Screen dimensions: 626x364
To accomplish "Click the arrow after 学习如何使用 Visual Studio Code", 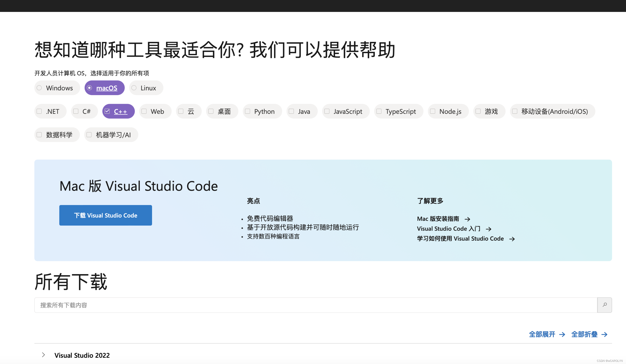I will [512, 239].
